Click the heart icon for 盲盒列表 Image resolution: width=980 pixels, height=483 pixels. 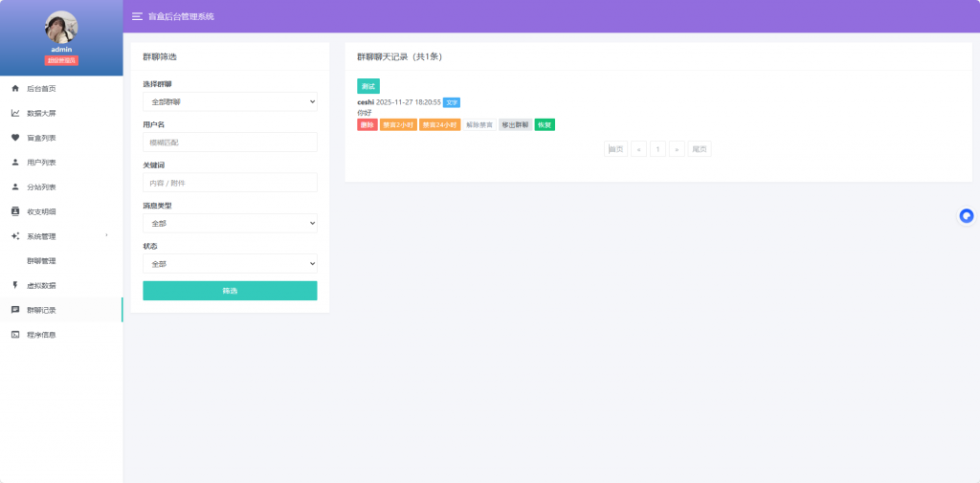[x=15, y=138]
